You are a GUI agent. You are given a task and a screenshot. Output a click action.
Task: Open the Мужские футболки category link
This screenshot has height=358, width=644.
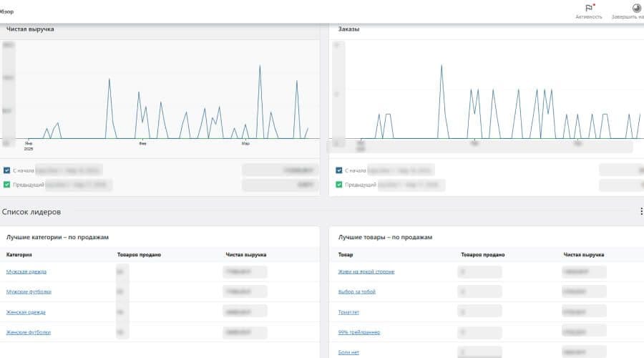tap(29, 292)
